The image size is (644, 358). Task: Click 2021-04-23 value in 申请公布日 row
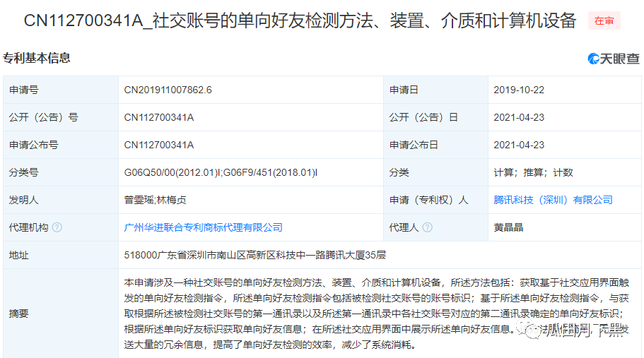[519, 145]
